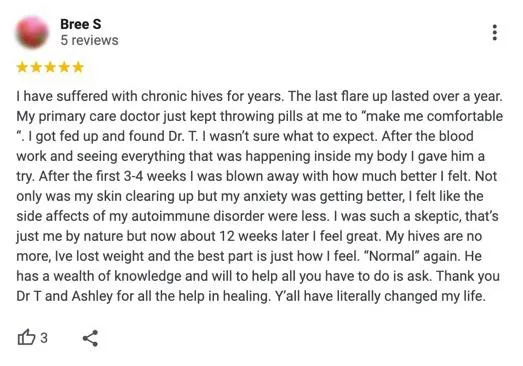Image resolution: width=523 pixels, height=366 pixels.
Task: Open Bree S's profile picture
Action: (32, 32)
